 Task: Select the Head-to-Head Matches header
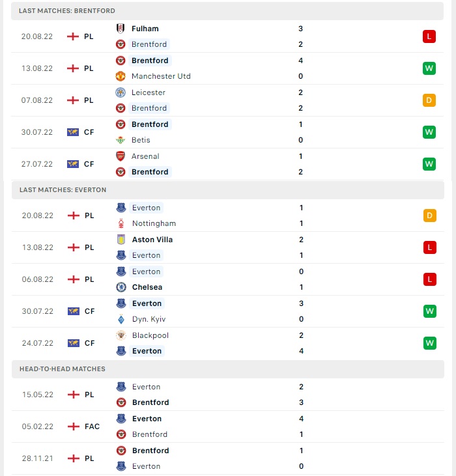228,369
